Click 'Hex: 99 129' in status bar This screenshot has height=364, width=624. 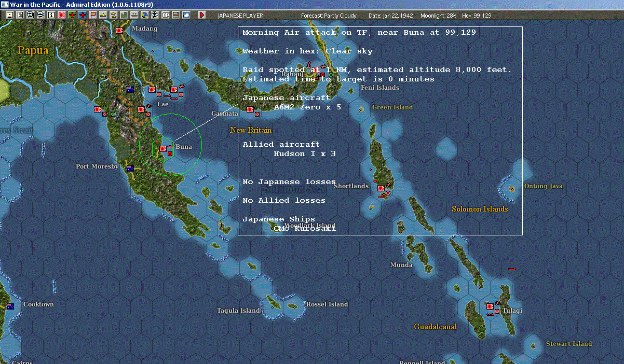click(x=476, y=16)
